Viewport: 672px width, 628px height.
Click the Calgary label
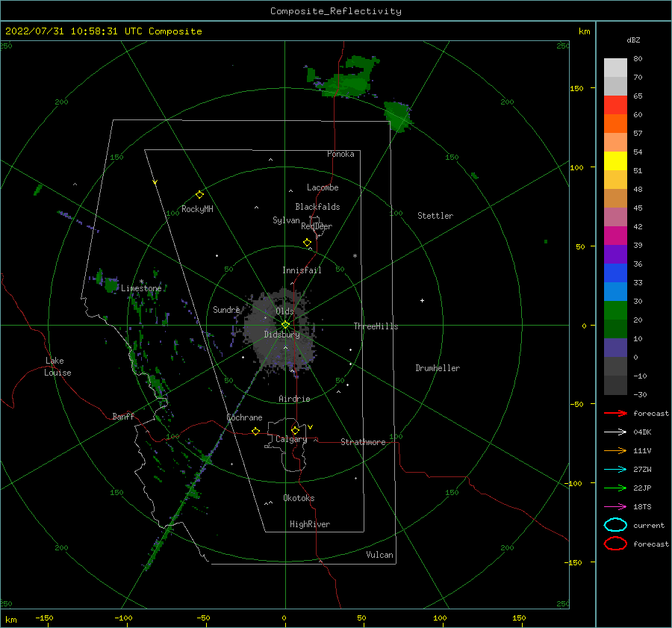(x=291, y=439)
